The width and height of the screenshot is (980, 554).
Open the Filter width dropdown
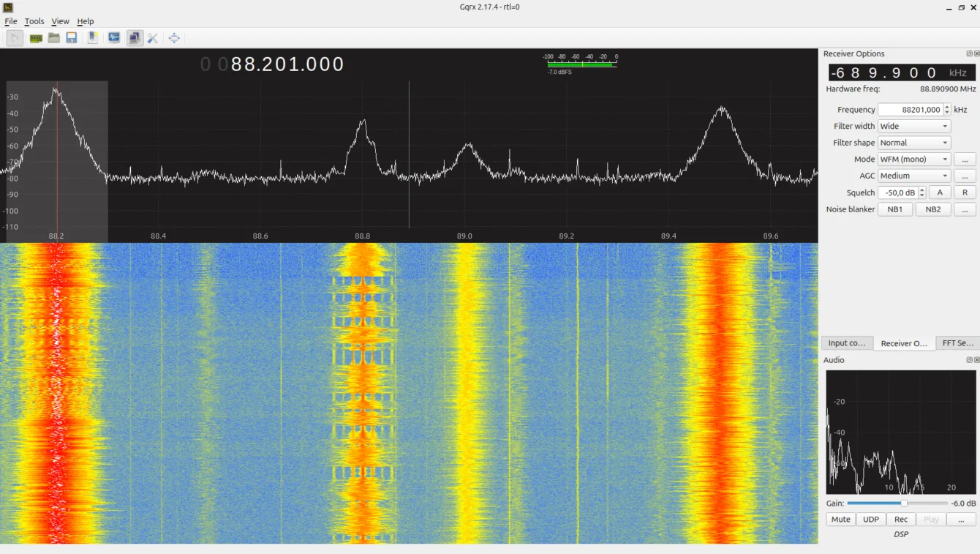click(913, 125)
